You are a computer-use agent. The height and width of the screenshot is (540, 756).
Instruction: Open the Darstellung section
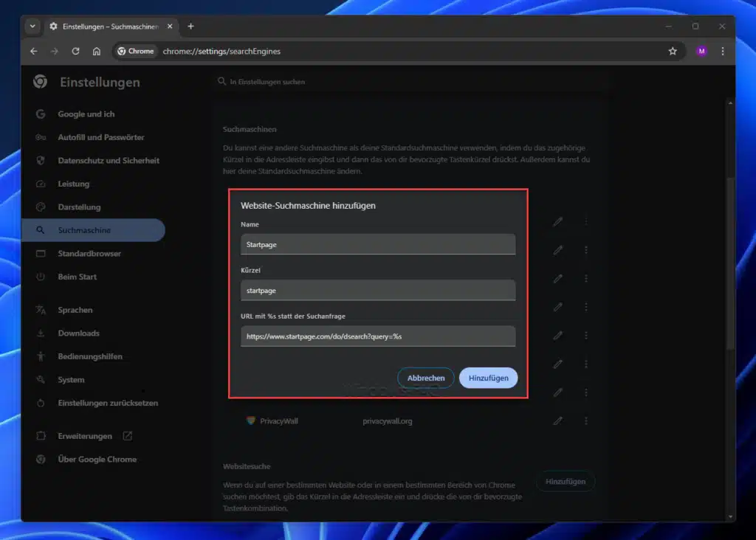click(x=79, y=207)
